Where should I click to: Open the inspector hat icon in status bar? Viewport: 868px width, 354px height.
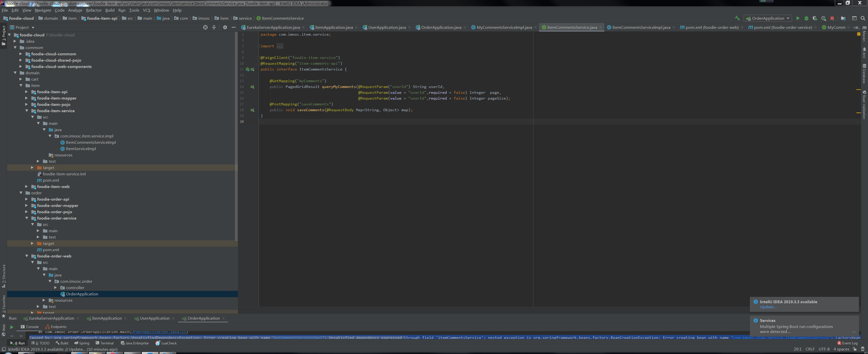pyautogui.click(x=863, y=349)
